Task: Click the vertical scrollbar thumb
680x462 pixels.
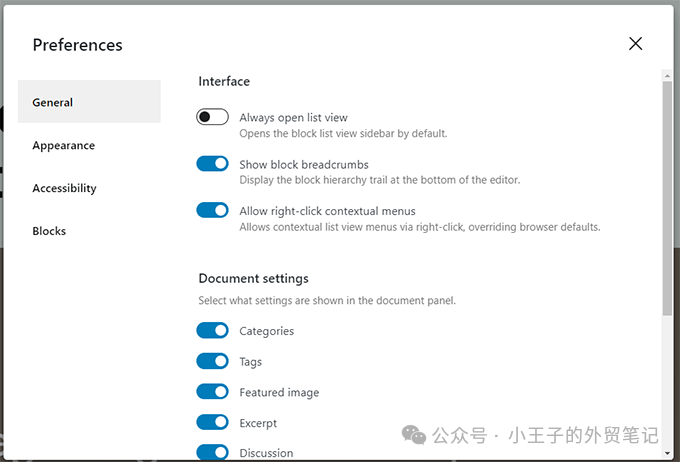Action: click(667, 198)
